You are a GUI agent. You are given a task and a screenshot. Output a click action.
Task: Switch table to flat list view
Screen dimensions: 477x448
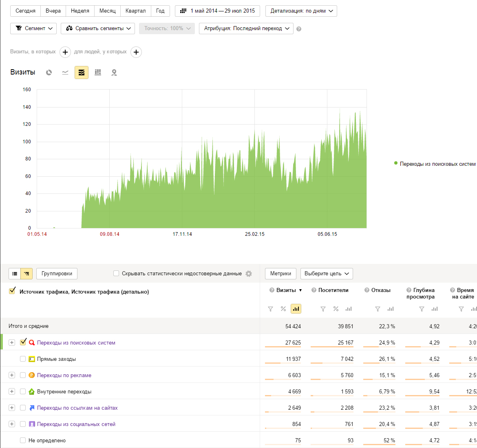(x=15, y=274)
